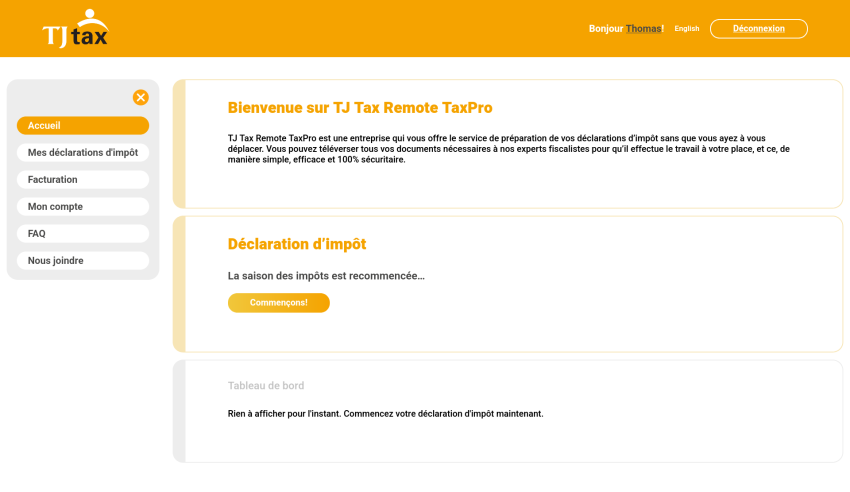Close the sidebar menu with the X icon
The width and height of the screenshot is (850, 492).
(141, 98)
